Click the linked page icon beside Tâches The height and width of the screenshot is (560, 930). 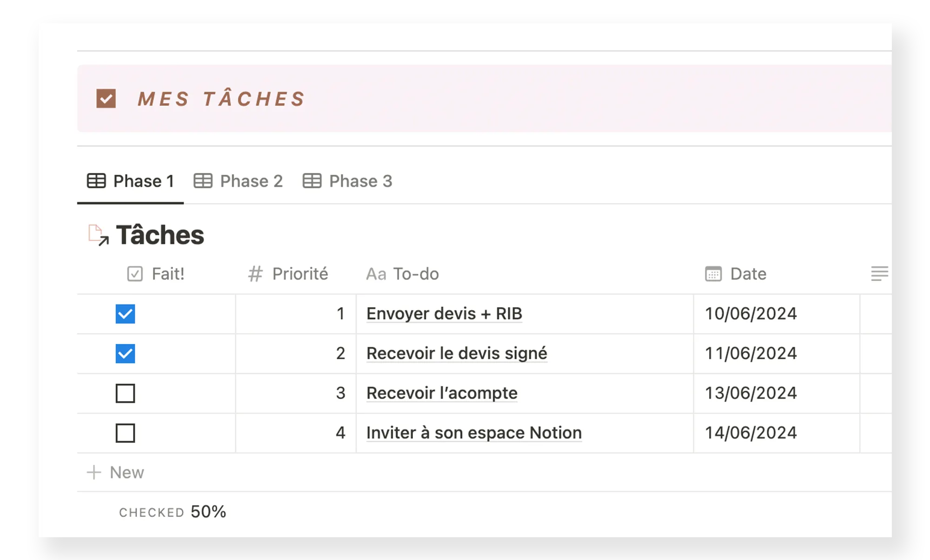coord(98,235)
